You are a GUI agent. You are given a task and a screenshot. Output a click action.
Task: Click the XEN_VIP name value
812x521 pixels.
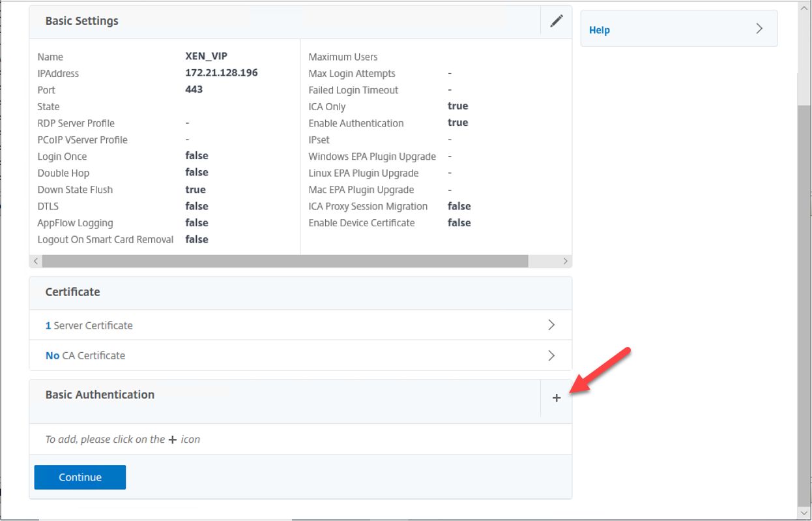(x=206, y=57)
